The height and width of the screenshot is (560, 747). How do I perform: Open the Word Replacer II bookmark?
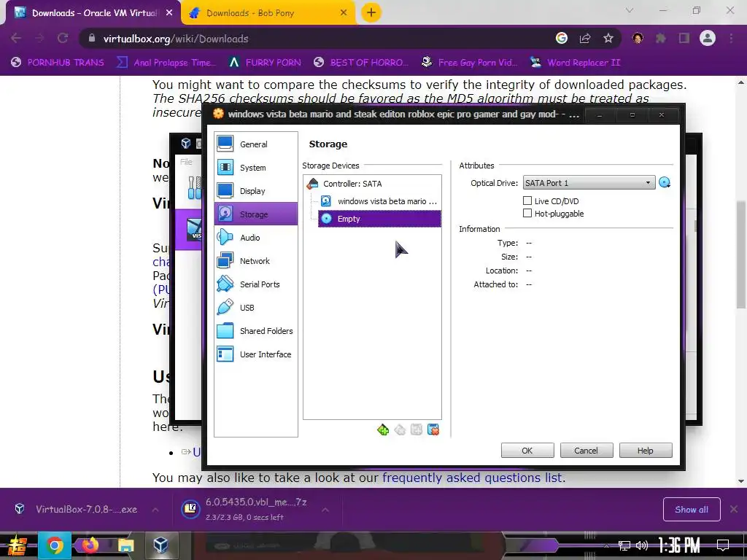(x=575, y=63)
